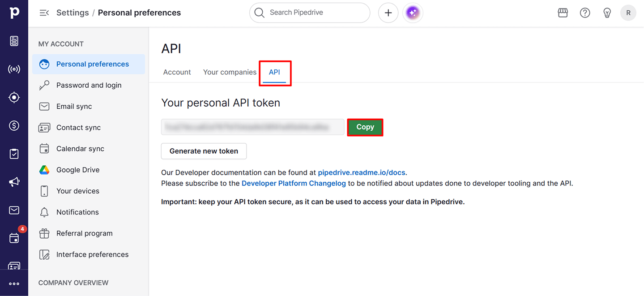Collapse the settings sidebar with the chevron icon
This screenshot has height=296, width=644.
pos(43,13)
